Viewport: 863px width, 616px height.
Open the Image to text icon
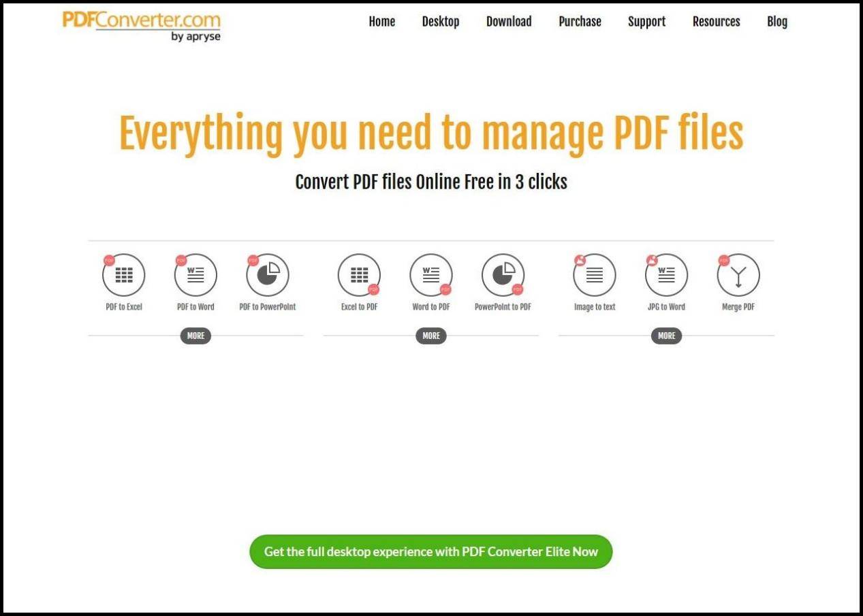595,275
